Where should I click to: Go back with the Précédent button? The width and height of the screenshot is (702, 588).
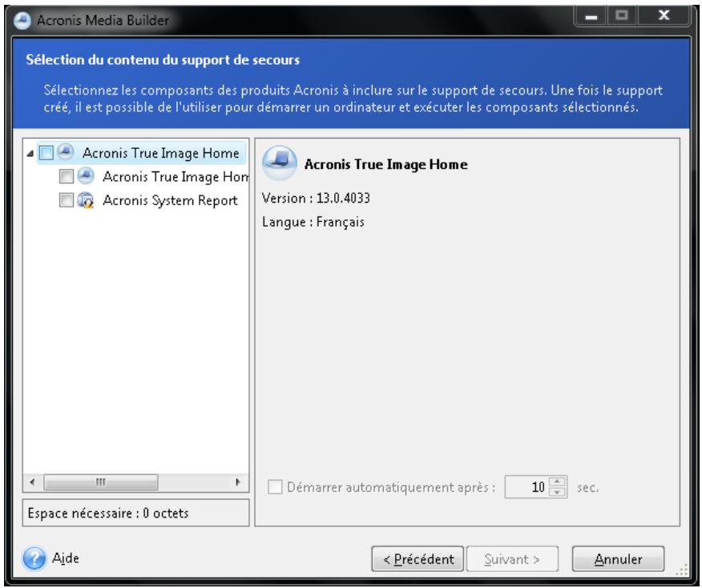click(418, 558)
